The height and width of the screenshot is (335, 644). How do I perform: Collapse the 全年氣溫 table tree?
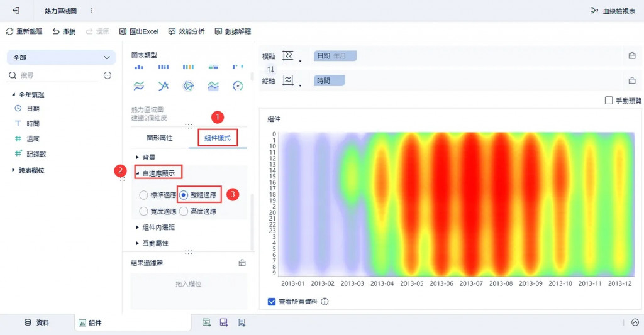pyautogui.click(x=14, y=94)
